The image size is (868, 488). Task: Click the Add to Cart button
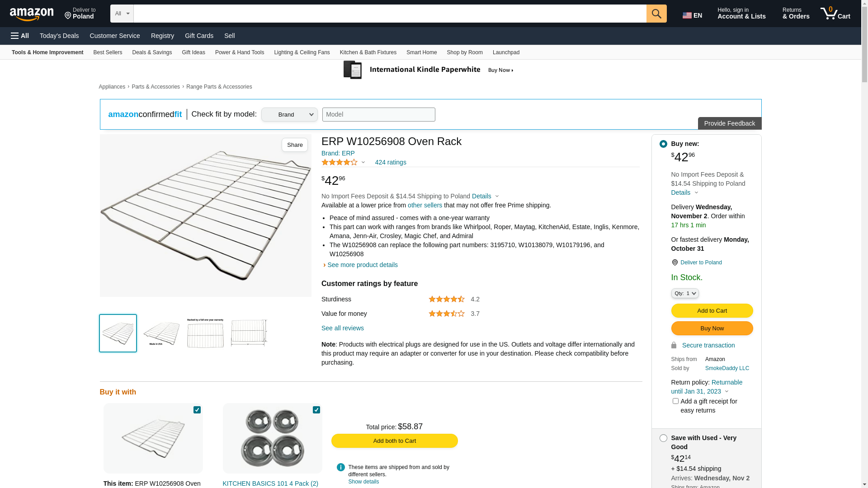pyautogui.click(x=712, y=311)
